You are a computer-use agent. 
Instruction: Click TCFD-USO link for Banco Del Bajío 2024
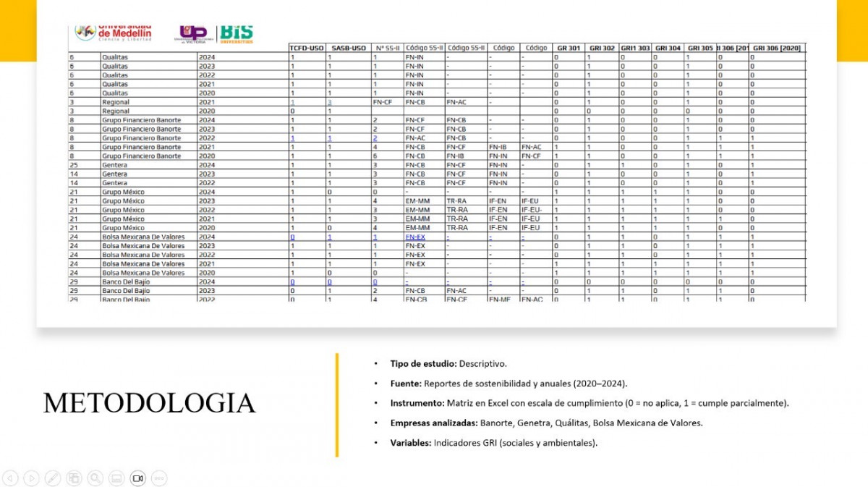pos(292,281)
